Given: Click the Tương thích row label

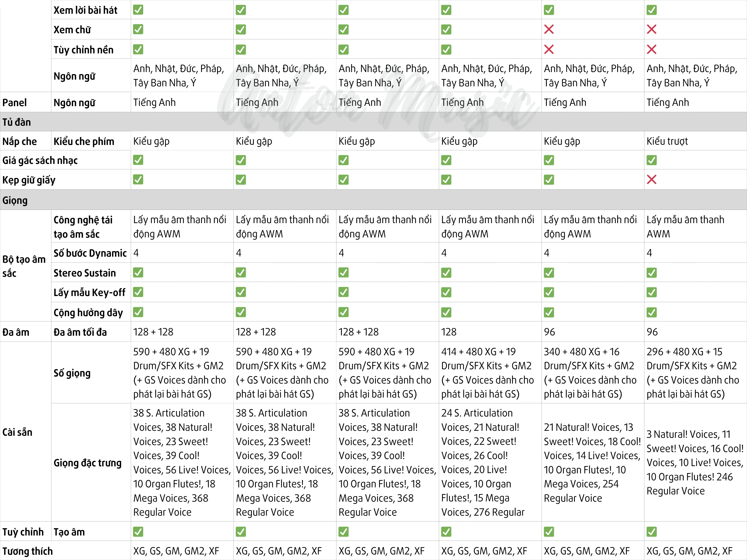Looking at the screenshot, I should pyautogui.click(x=28, y=551).
